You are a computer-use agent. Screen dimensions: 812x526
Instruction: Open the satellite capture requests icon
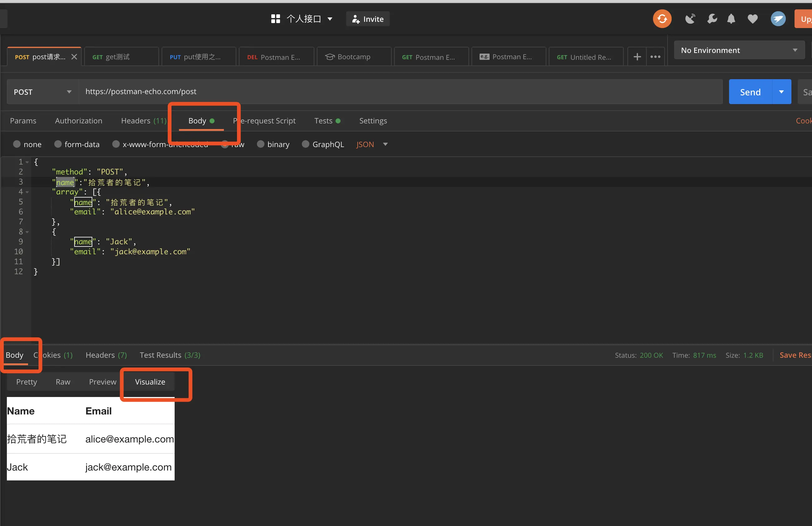click(690, 19)
